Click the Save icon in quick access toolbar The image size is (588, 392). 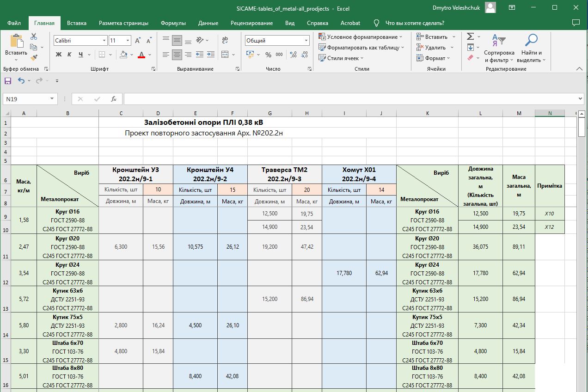(x=8, y=81)
